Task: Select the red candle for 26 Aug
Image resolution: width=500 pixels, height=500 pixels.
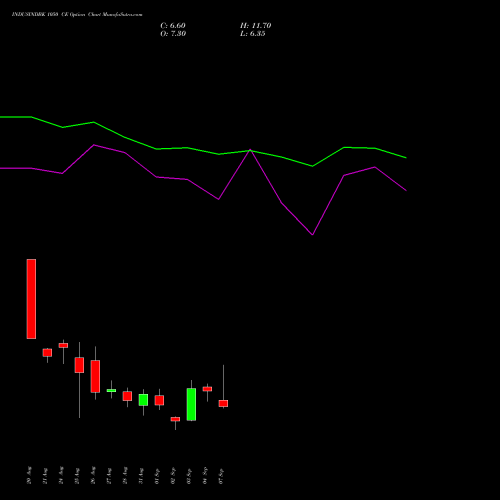Action: (x=95, y=376)
